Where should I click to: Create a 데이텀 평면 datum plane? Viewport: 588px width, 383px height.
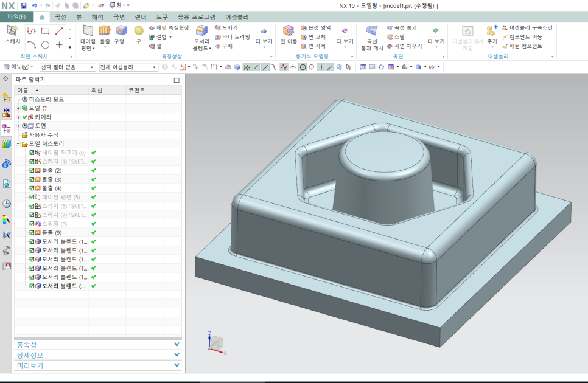88,38
